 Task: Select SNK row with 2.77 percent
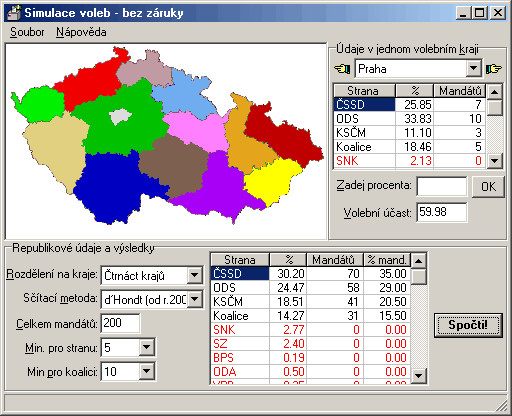(310, 330)
